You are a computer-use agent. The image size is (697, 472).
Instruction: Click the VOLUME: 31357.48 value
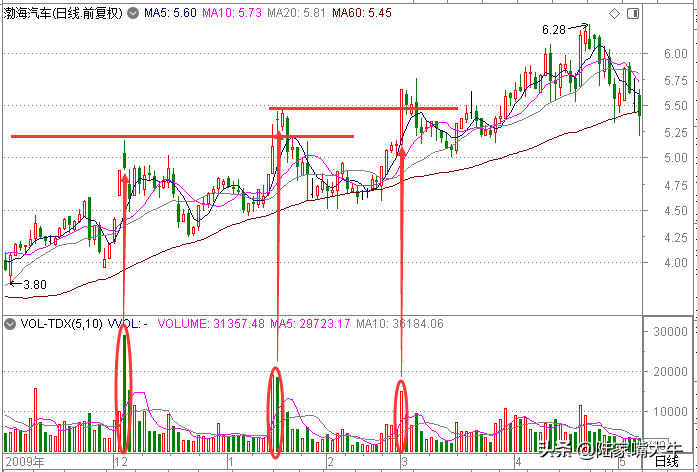pos(211,324)
